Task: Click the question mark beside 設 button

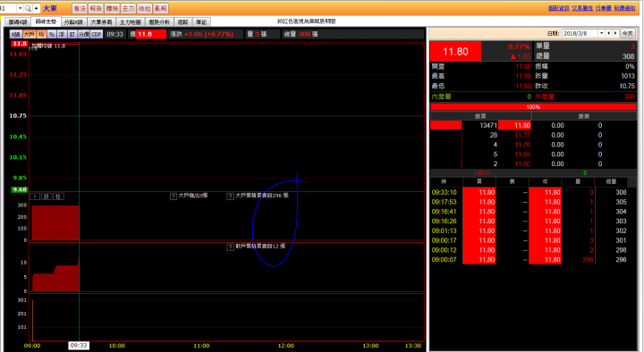Action: click(35, 197)
